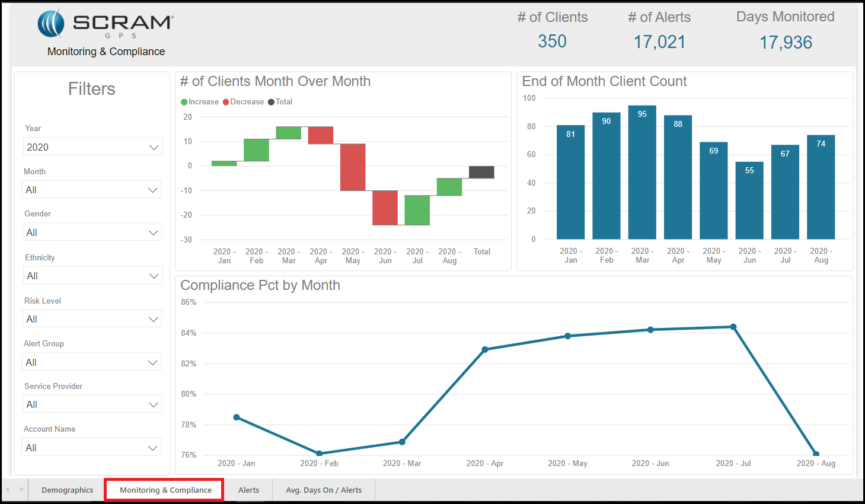Select the Monitoring & Compliance tab

pos(165,490)
